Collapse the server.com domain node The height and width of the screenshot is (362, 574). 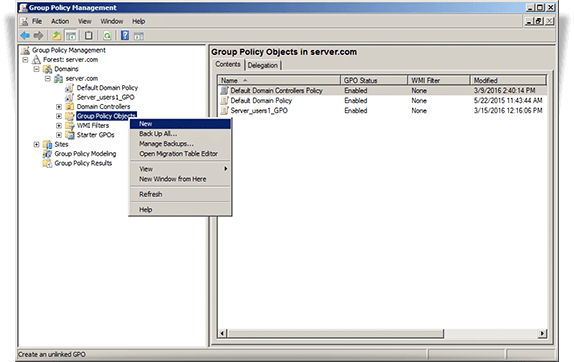click(x=48, y=79)
